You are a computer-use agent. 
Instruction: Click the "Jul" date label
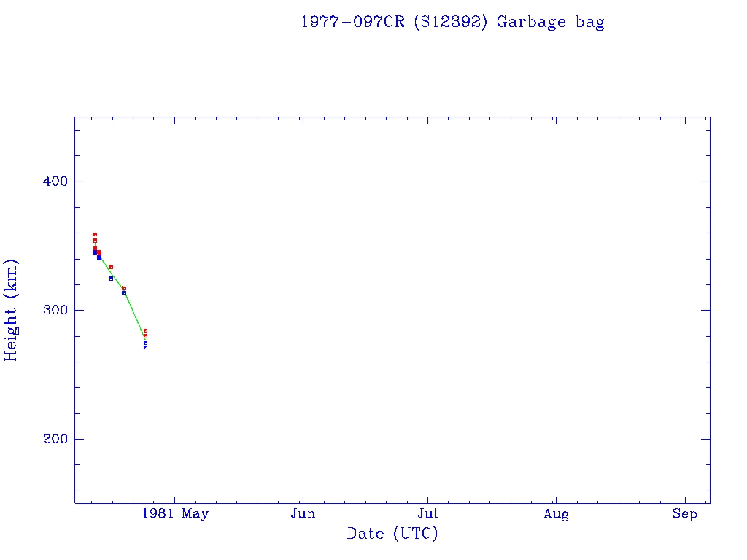[427, 514]
